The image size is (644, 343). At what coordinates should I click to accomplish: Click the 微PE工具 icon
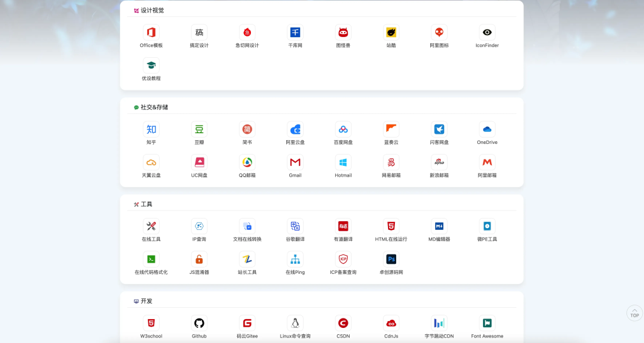487,226
